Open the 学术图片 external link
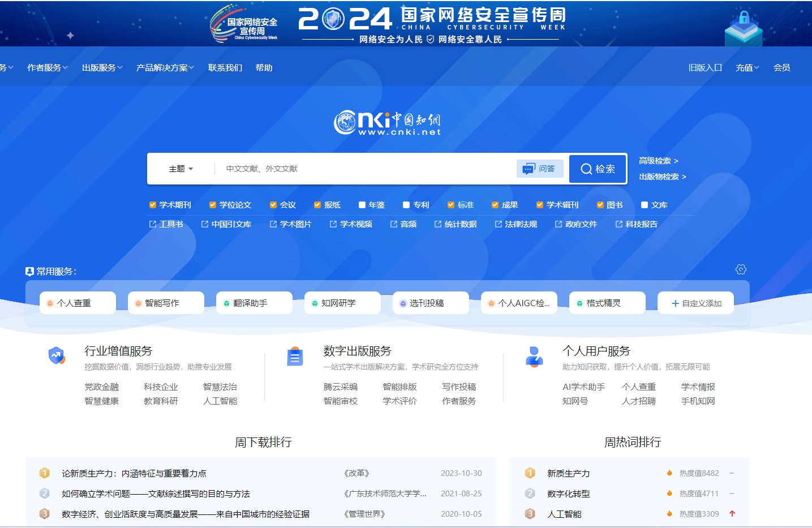 [x=290, y=224]
